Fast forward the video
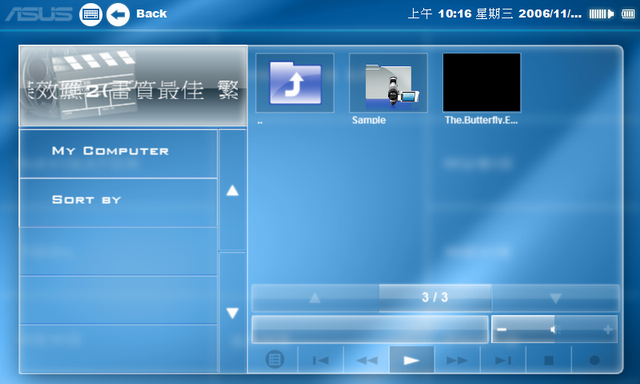This screenshot has height=384, width=640. [x=457, y=360]
